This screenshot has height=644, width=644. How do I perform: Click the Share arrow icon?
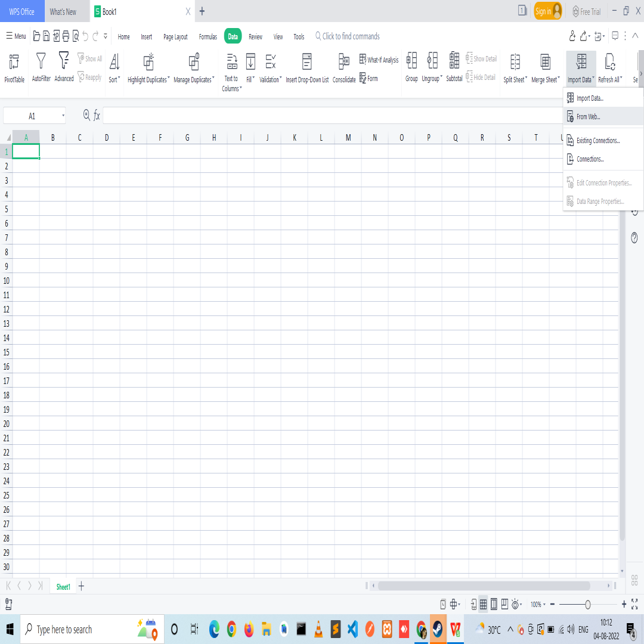tap(583, 36)
